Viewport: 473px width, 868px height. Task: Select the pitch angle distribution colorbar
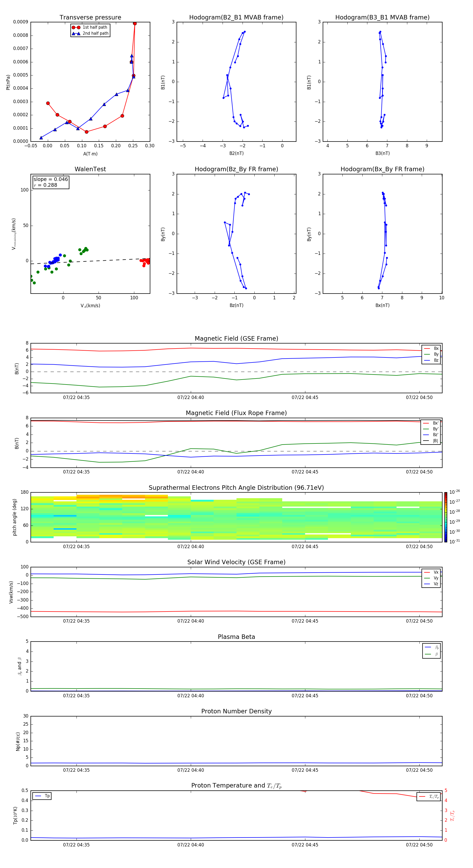pos(445,517)
